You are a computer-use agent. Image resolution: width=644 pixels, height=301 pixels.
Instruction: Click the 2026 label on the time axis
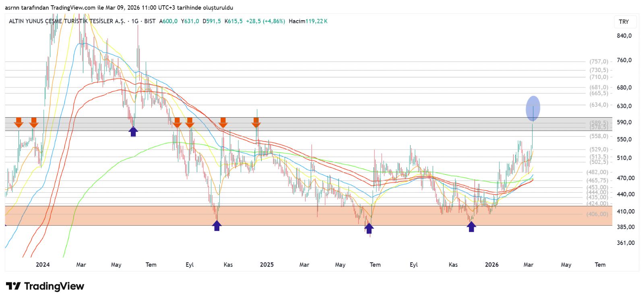tap(491, 265)
